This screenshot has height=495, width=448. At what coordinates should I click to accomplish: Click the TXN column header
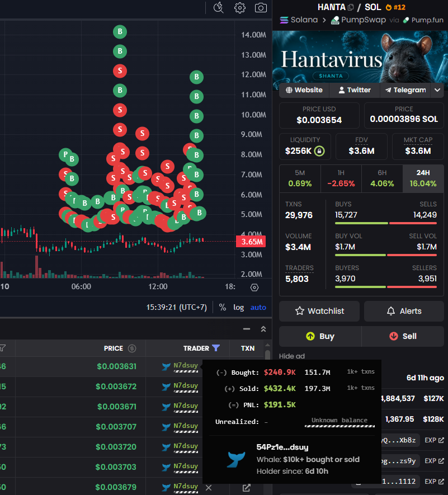[x=248, y=348]
